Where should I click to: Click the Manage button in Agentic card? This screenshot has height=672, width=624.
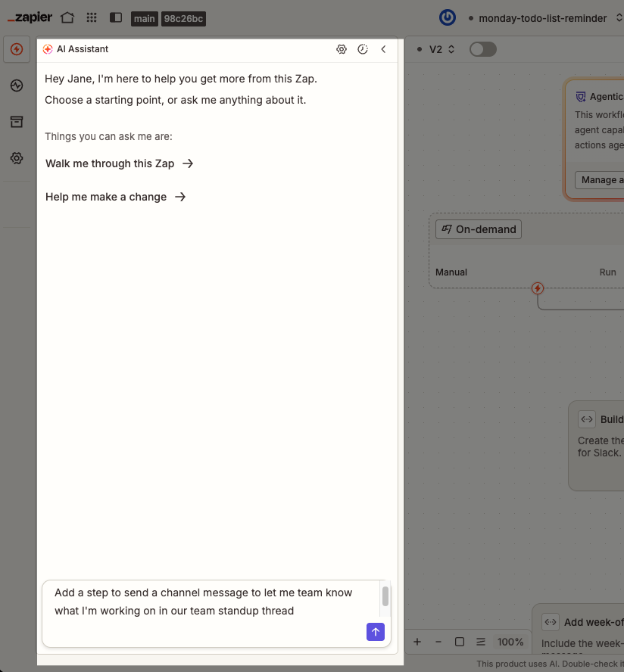pyautogui.click(x=600, y=180)
